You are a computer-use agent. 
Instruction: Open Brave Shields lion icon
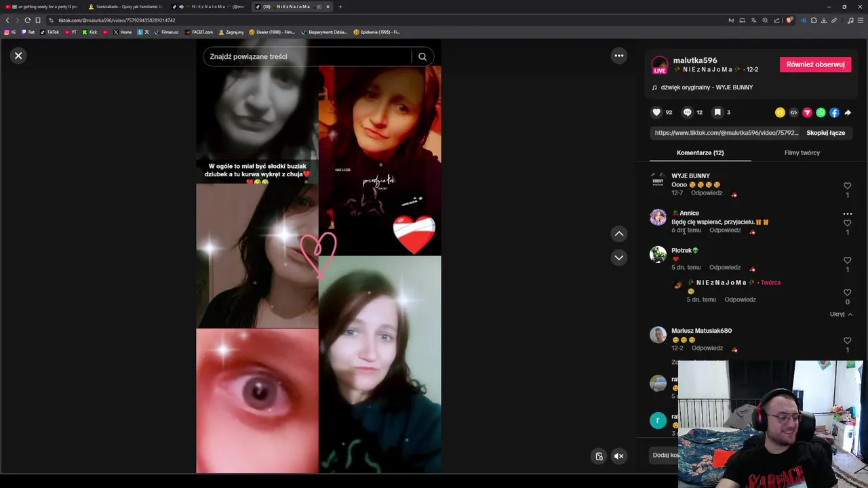click(x=789, y=20)
